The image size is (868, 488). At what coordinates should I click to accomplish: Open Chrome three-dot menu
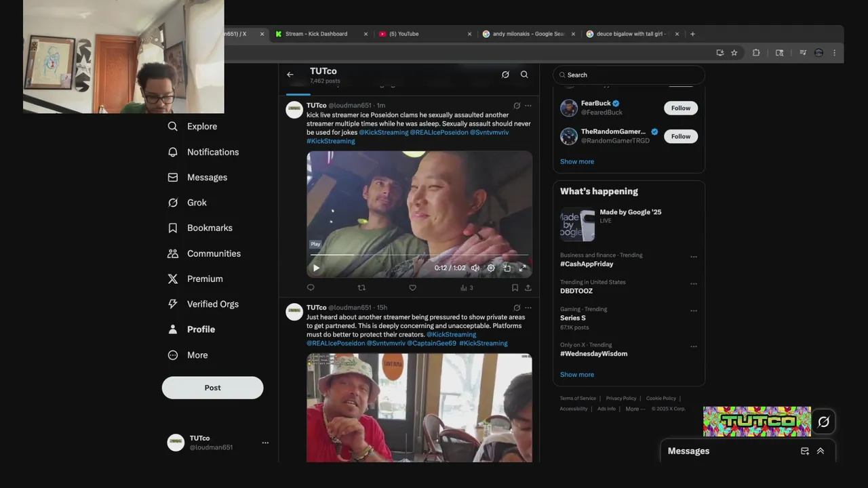tap(834, 53)
